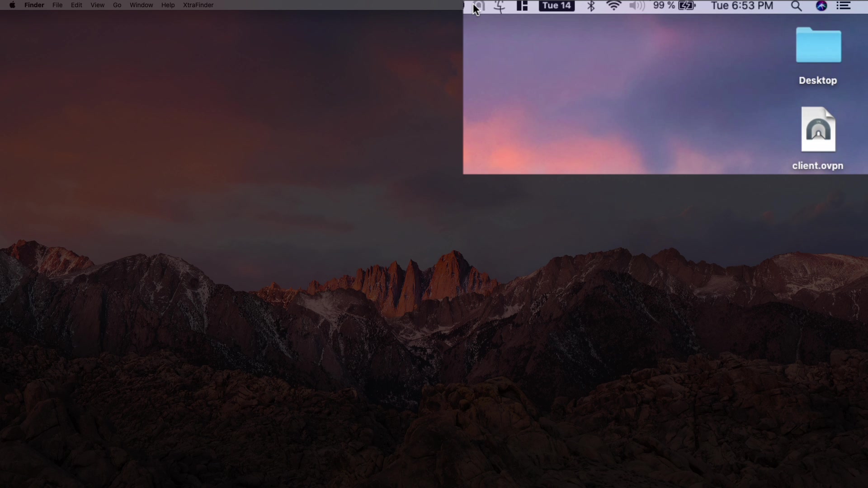This screenshot has width=868, height=488.
Task: Open the Window menu
Action: [x=141, y=5]
